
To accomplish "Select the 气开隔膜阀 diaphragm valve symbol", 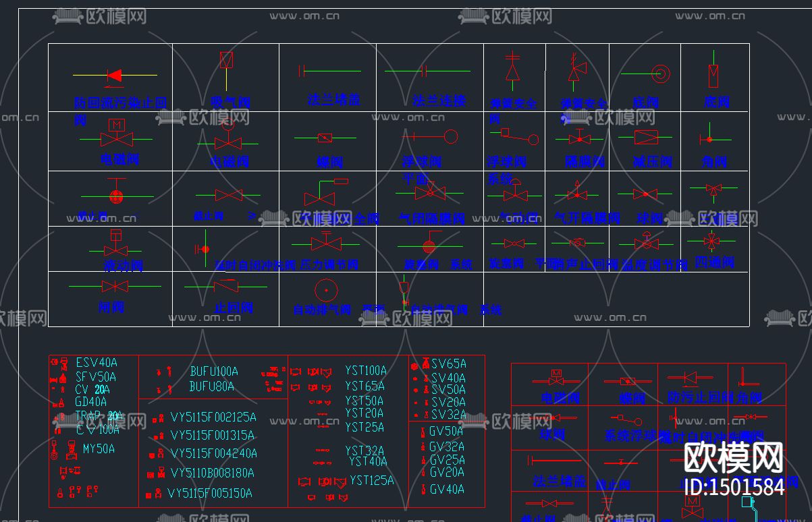I will 577,194.
